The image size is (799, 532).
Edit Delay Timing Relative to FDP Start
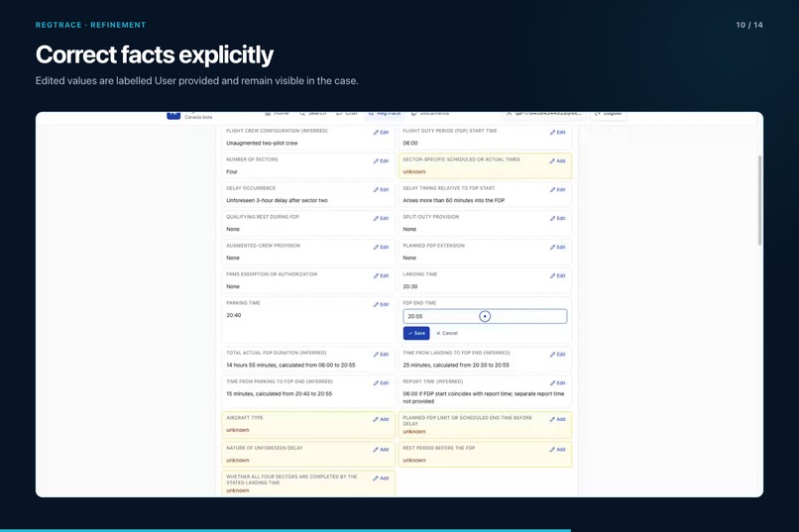click(557, 189)
